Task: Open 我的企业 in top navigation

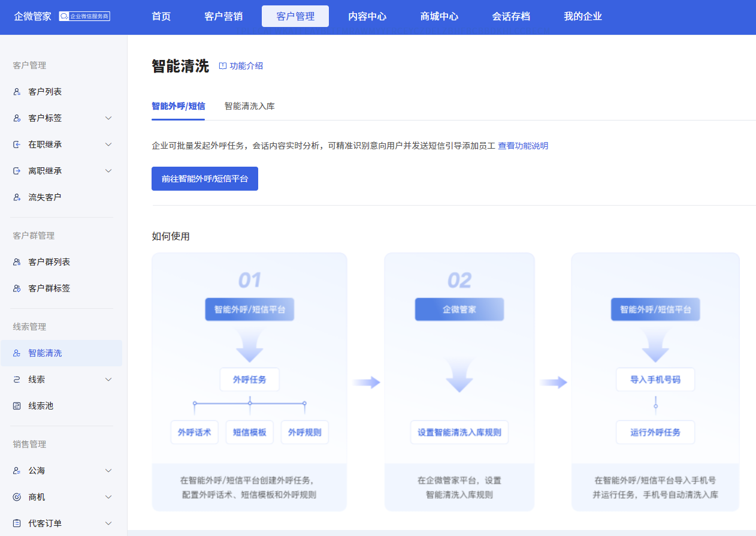Action: tap(583, 17)
